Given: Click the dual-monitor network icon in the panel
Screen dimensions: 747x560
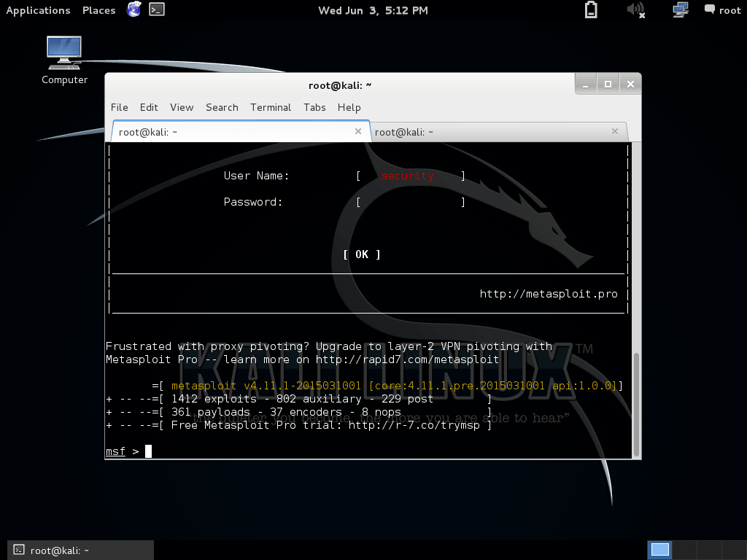Looking at the screenshot, I should click(x=680, y=10).
